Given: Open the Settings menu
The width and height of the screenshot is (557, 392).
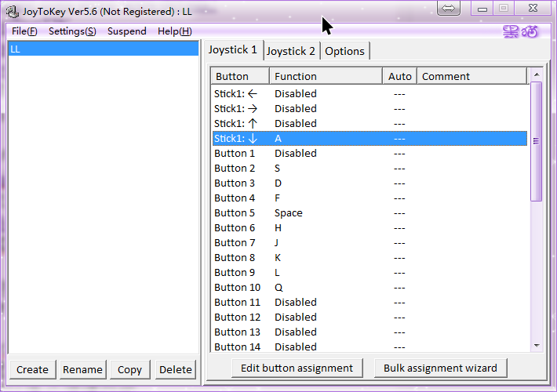Looking at the screenshot, I should [72, 31].
